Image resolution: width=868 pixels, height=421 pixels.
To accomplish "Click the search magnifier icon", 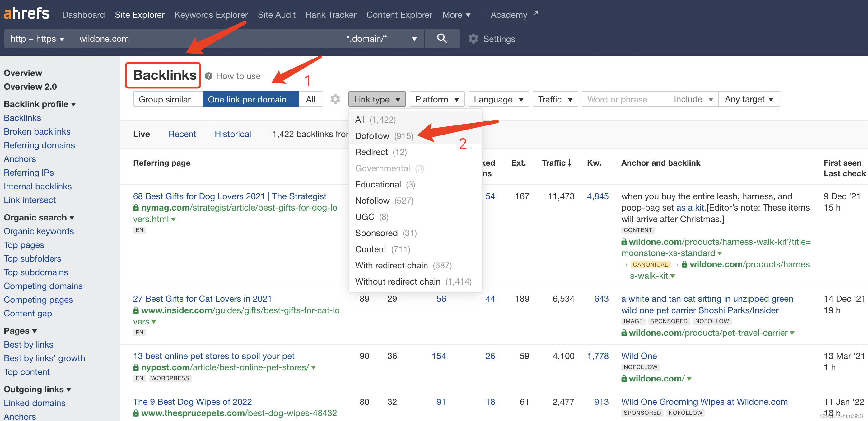I will tap(442, 39).
